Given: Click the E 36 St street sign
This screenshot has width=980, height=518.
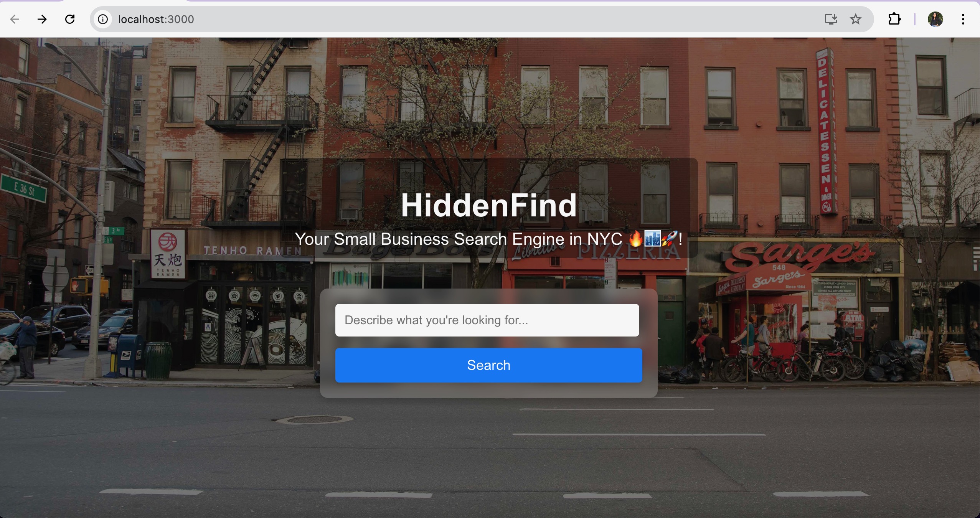Looking at the screenshot, I should coord(24,188).
